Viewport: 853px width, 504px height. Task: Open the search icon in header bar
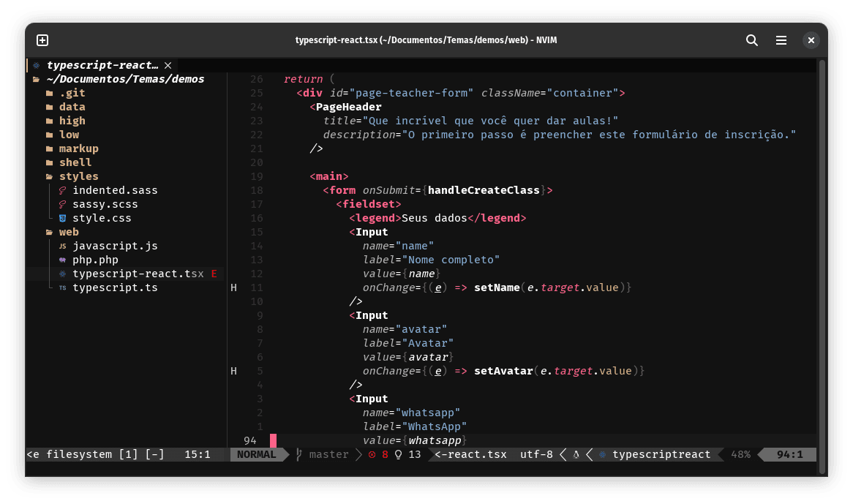click(751, 40)
